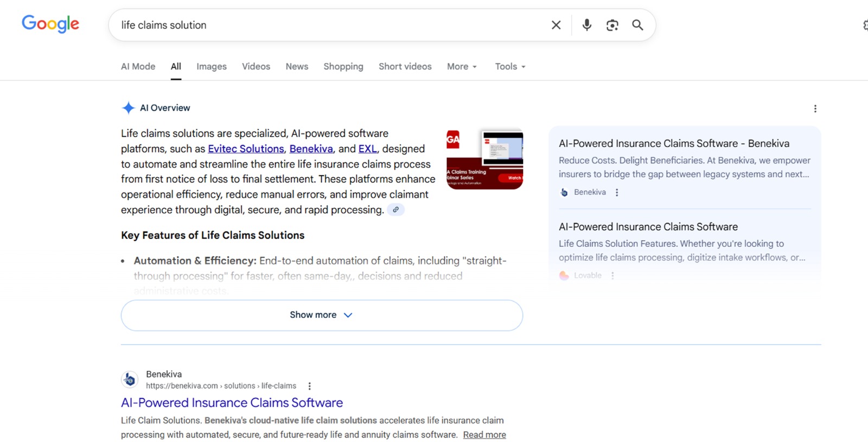The height and width of the screenshot is (442, 868).
Task: Click Benekiva site name above result URL
Action: click(164, 374)
